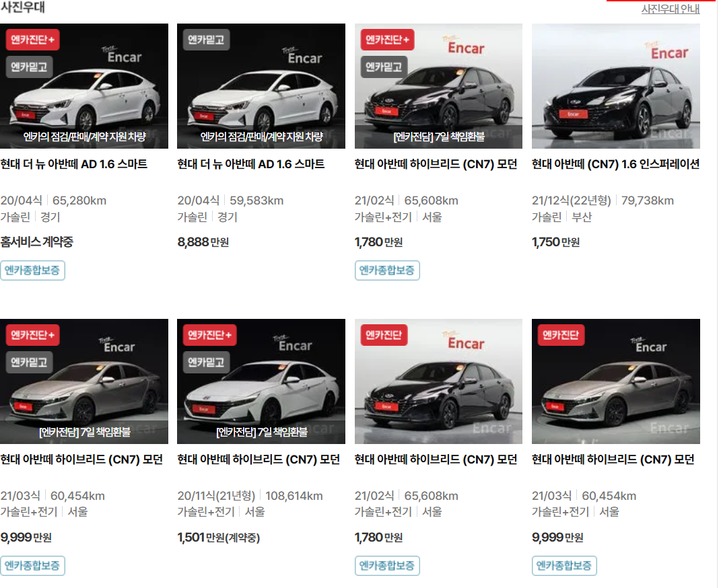
Task: Select the 79,738km mileage text
Action: point(648,200)
